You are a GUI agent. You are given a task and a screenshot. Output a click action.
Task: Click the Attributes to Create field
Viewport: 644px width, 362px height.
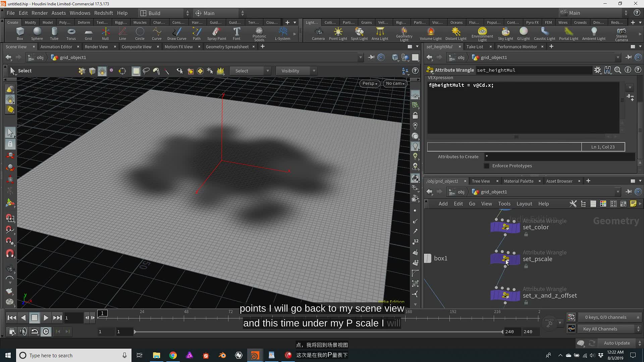(559, 157)
